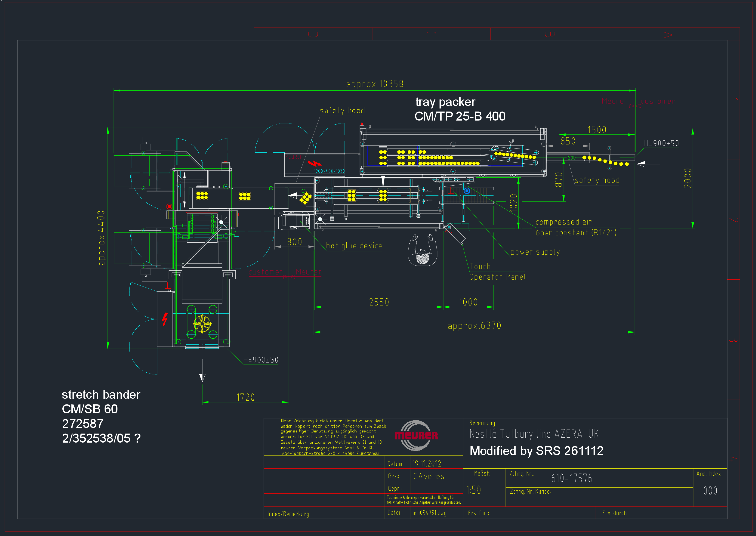The width and height of the screenshot is (756, 536).
Task: Click the 'approx.10358' overall dimension text
Action: tap(375, 84)
